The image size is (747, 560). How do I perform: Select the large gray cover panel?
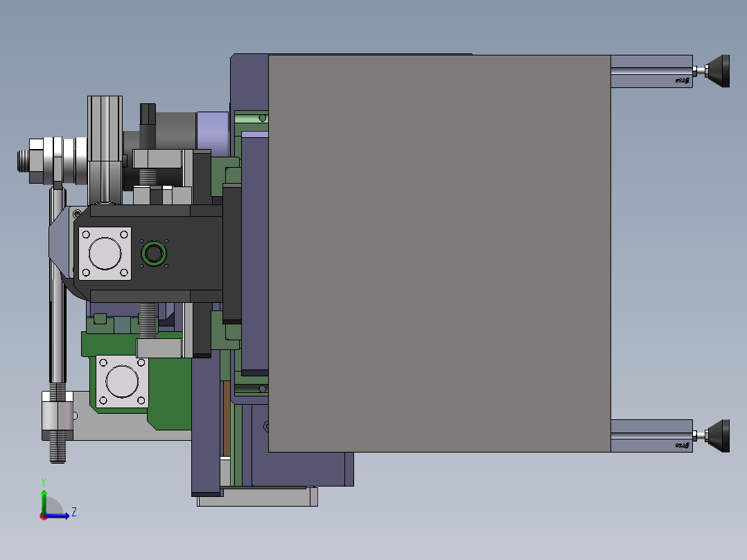click(x=439, y=253)
